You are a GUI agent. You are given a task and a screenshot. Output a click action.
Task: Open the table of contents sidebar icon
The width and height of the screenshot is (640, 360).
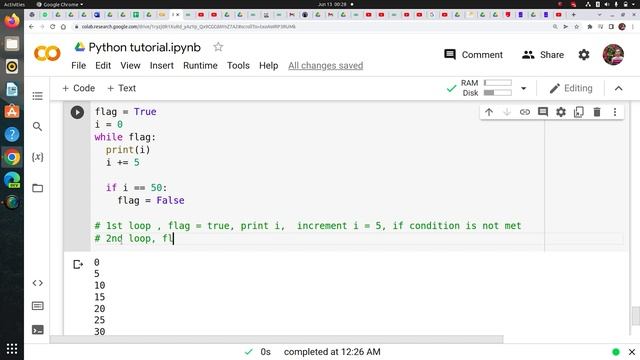pyautogui.click(x=38, y=96)
